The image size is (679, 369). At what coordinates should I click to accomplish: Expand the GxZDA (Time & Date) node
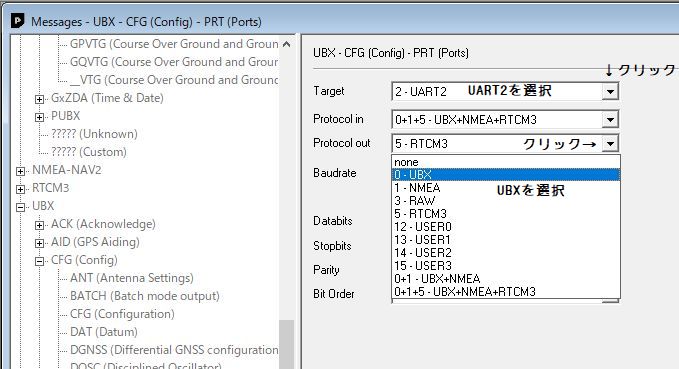click(x=39, y=100)
